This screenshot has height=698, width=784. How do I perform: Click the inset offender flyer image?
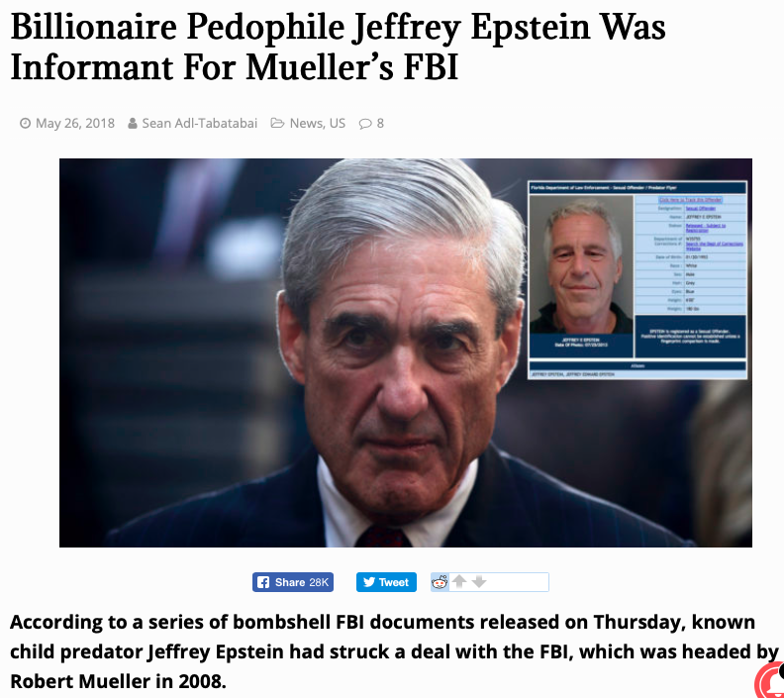pos(637,279)
